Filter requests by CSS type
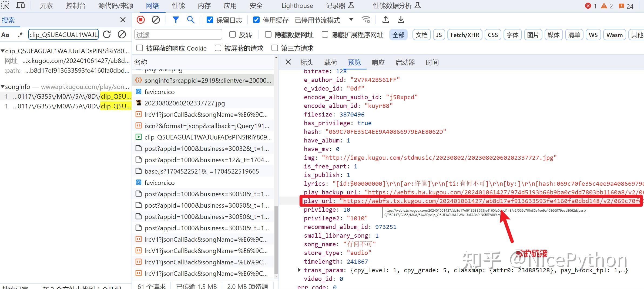The image size is (644, 289). (x=493, y=35)
